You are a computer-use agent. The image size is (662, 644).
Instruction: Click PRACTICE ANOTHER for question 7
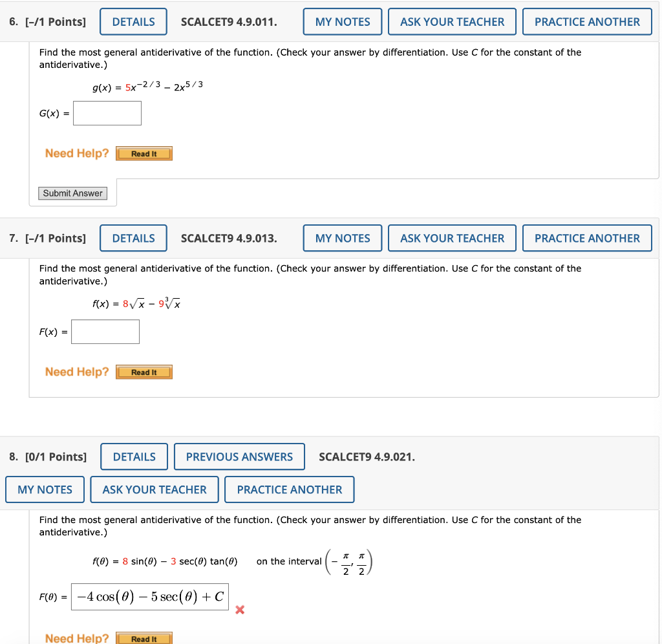pyautogui.click(x=587, y=238)
